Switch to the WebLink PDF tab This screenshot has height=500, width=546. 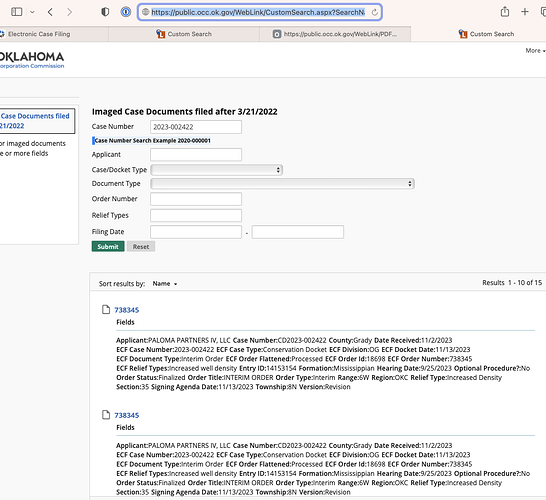pyautogui.click(x=335, y=34)
